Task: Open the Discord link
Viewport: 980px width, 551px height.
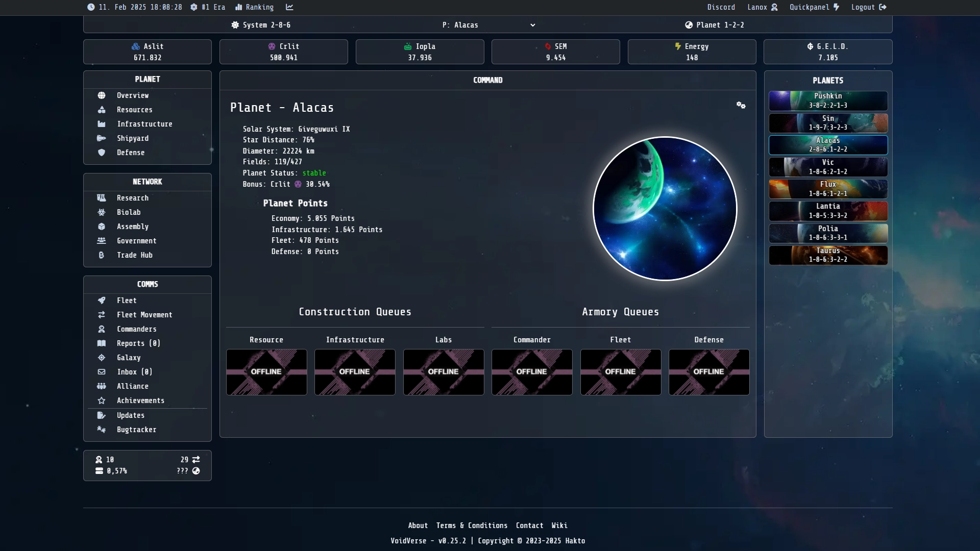Action: click(x=721, y=7)
